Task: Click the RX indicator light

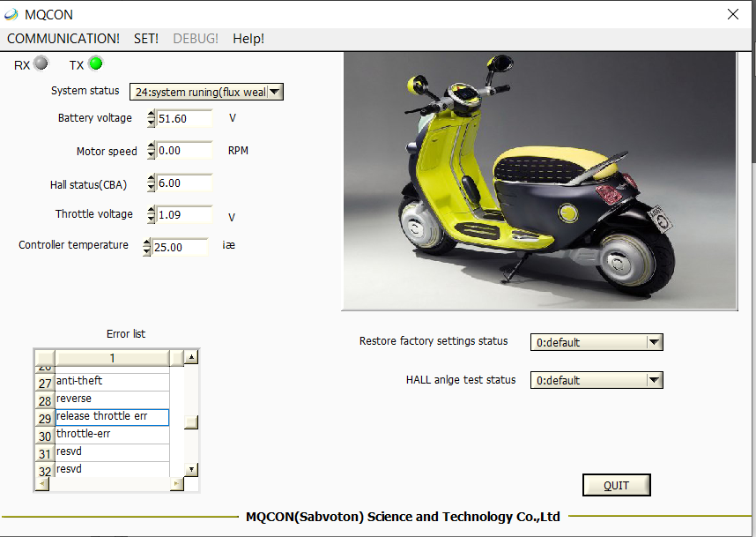Action: 41,63
